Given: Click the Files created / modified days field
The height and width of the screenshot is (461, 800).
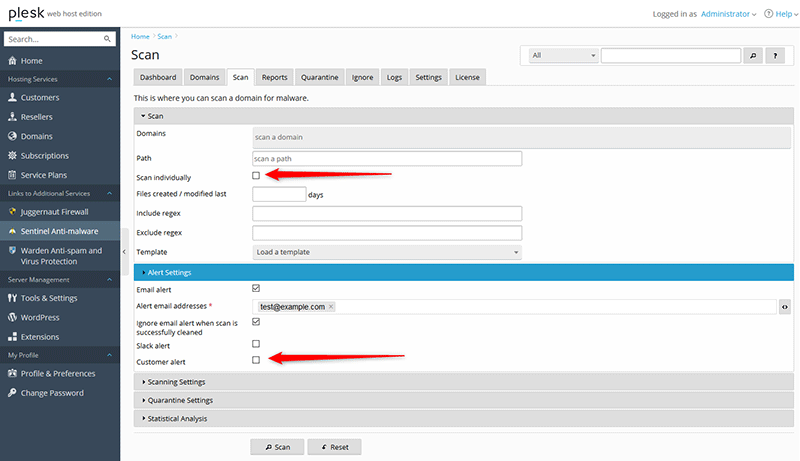Looking at the screenshot, I should pos(279,194).
